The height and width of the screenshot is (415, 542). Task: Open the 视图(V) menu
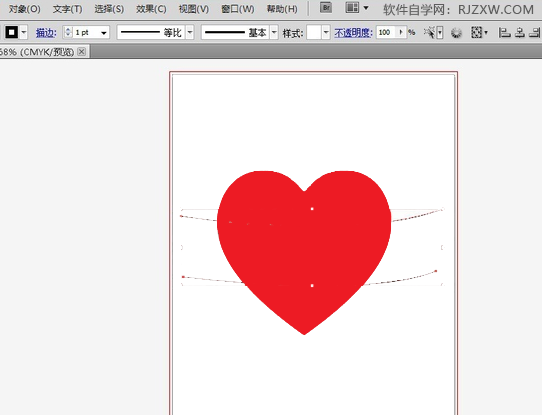(194, 9)
